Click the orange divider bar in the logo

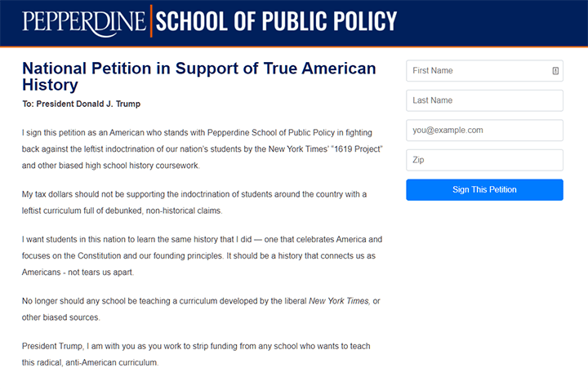(x=151, y=21)
